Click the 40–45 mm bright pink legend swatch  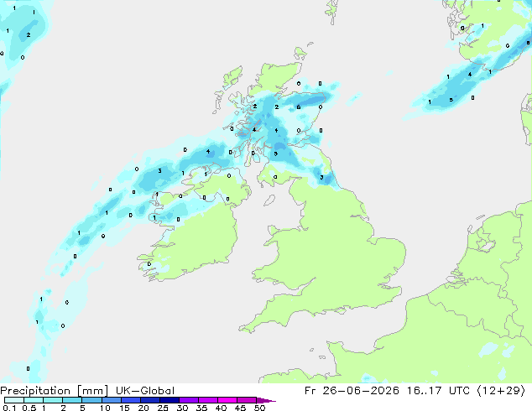coord(227,400)
